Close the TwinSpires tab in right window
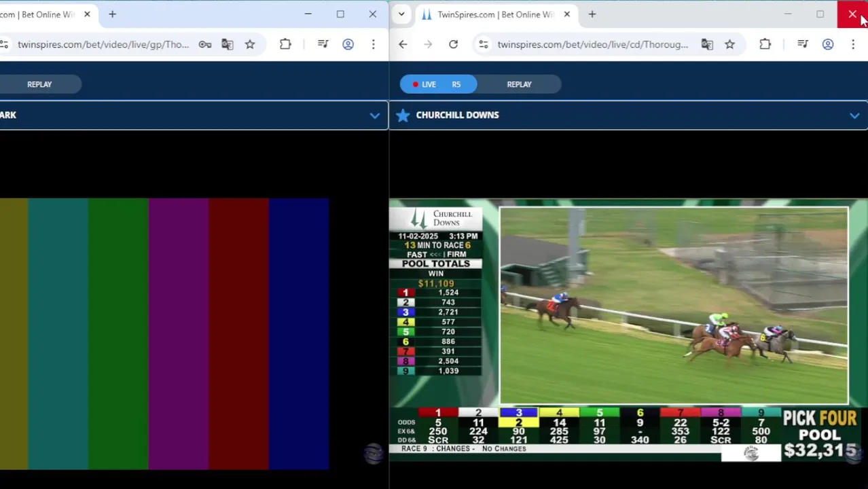Image resolution: width=868 pixels, height=489 pixels. pos(566,14)
